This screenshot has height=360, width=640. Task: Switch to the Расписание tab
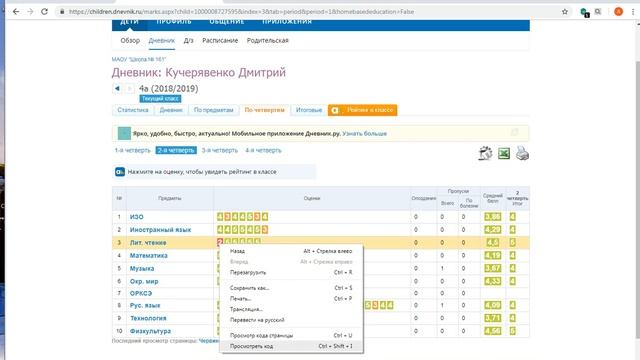(220, 40)
